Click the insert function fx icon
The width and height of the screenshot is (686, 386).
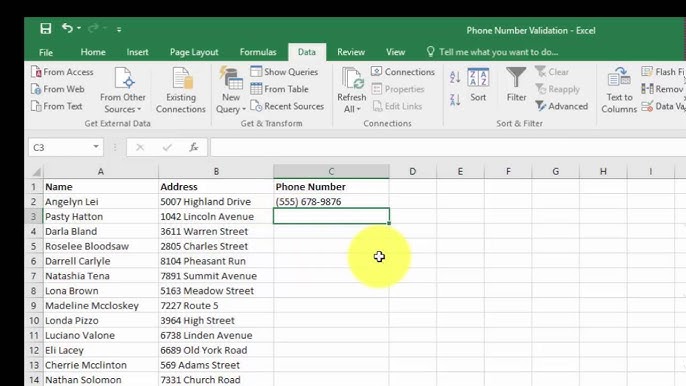click(194, 147)
